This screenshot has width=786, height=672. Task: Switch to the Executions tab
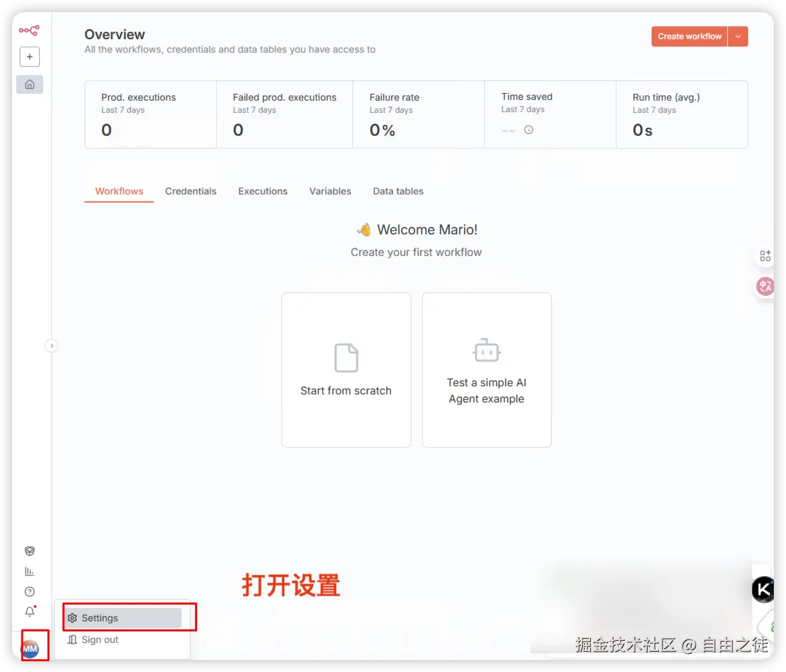[x=263, y=191]
